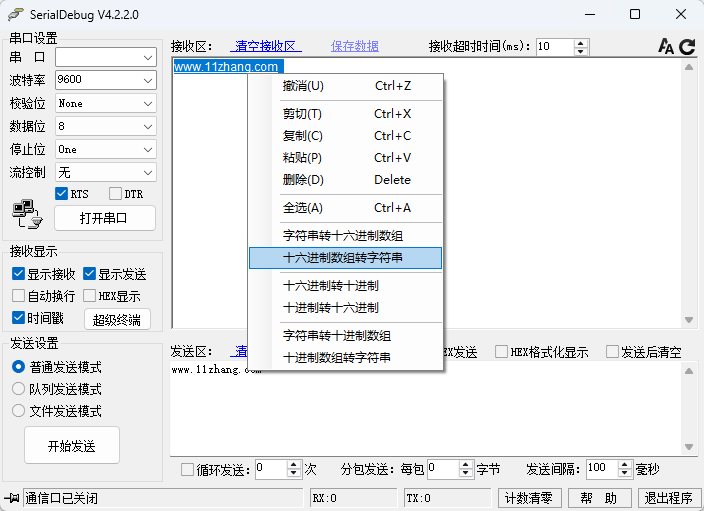The image size is (704, 511).
Task: Click 保存数据 link
Action: click(x=355, y=46)
